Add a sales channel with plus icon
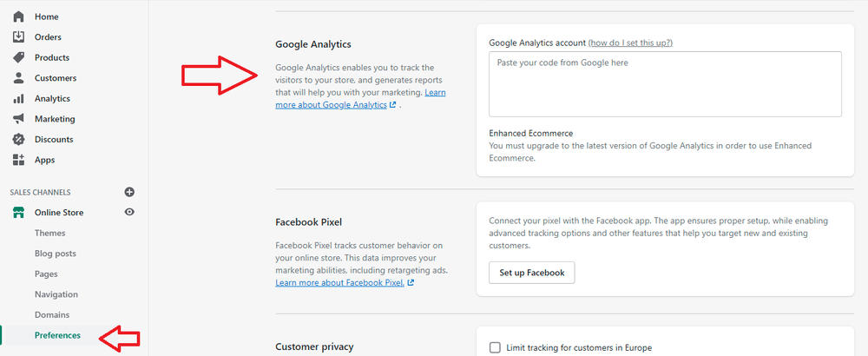 [x=129, y=192]
